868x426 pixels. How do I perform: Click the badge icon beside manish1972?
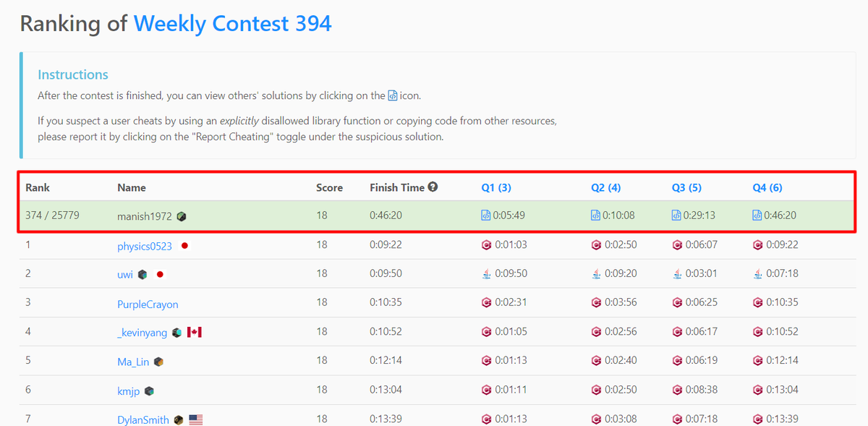point(182,216)
